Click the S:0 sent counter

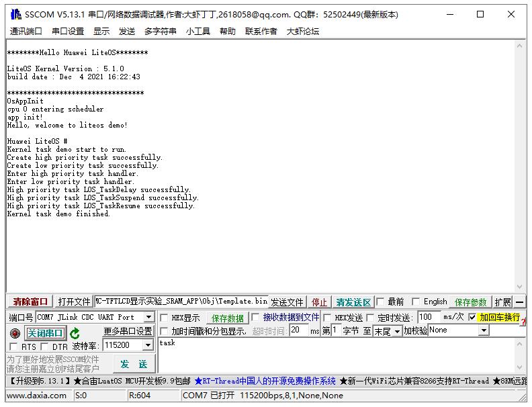click(81, 396)
